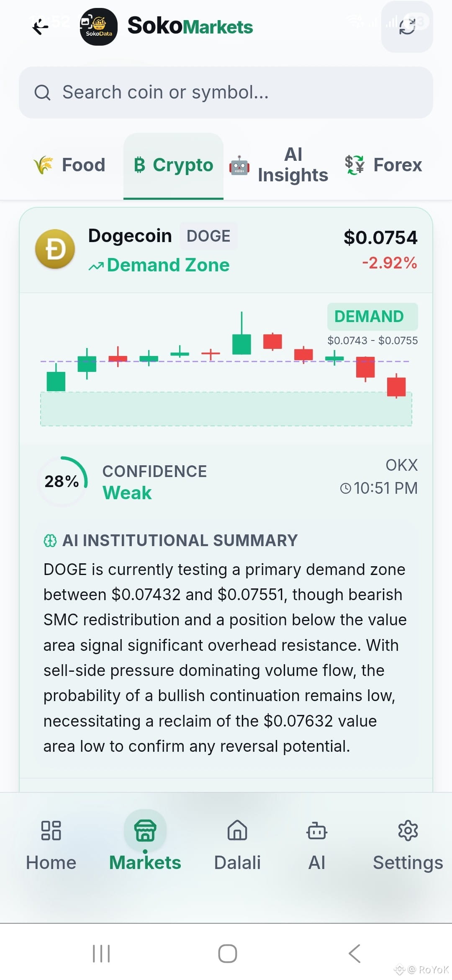Image resolution: width=452 pixels, height=980 pixels.
Task: Tap the DOGE symbol badge
Action: pyautogui.click(x=208, y=236)
